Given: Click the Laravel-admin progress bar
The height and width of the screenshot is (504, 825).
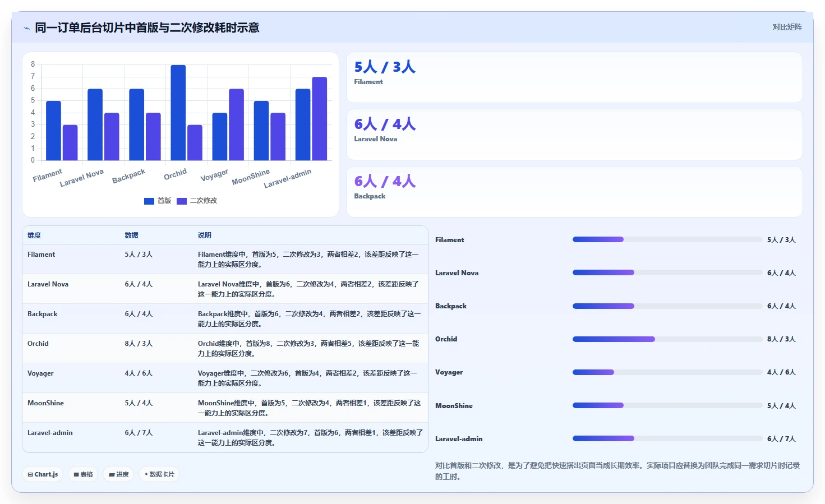Looking at the screenshot, I should (x=667, y=438).
